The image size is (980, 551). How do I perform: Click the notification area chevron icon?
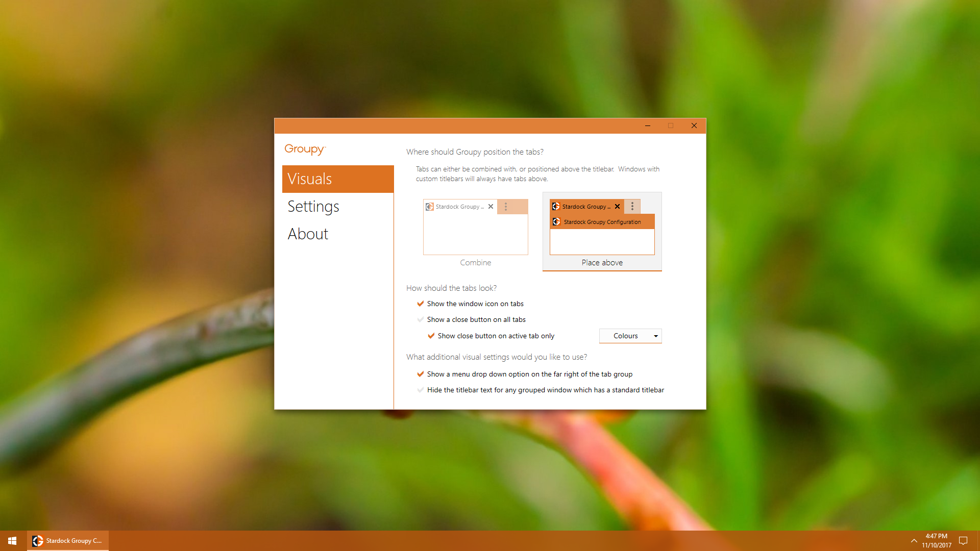pos(913,541)
